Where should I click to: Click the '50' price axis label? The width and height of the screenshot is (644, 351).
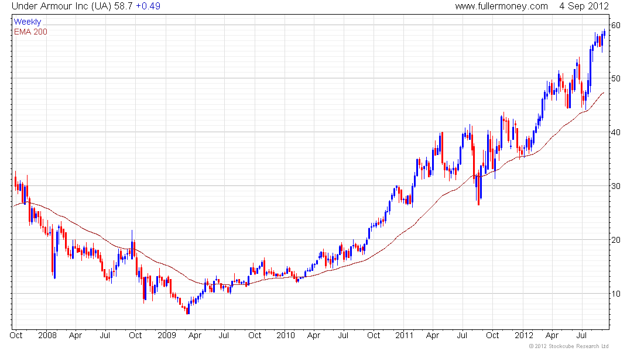point(615,78)
